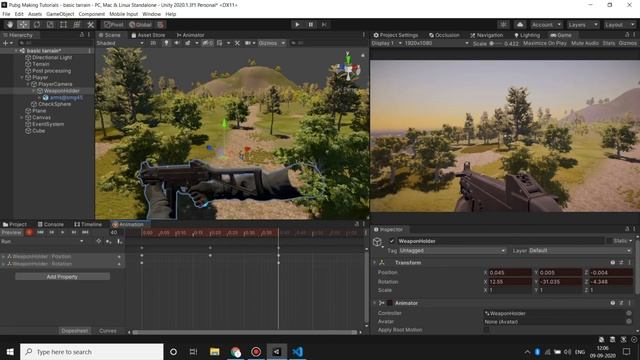Toggle animation record button
640x360 pixels.
(x=29, y=232)
